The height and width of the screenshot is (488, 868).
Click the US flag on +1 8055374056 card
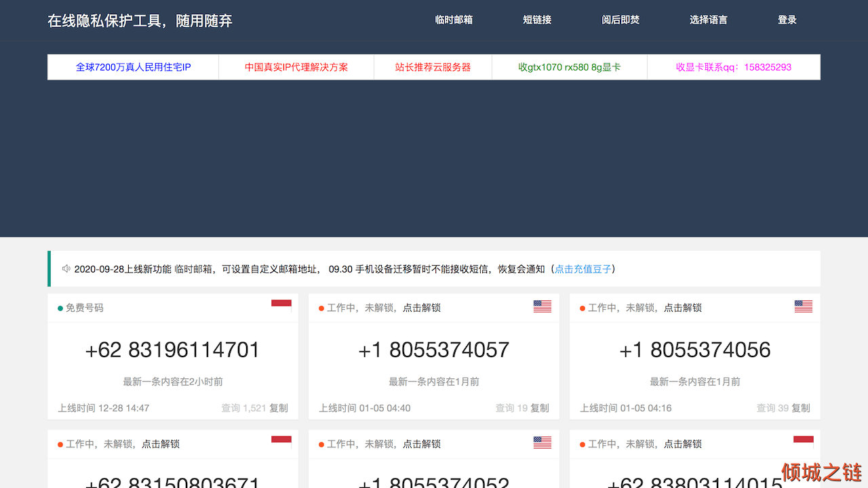[x=804, y=306]
